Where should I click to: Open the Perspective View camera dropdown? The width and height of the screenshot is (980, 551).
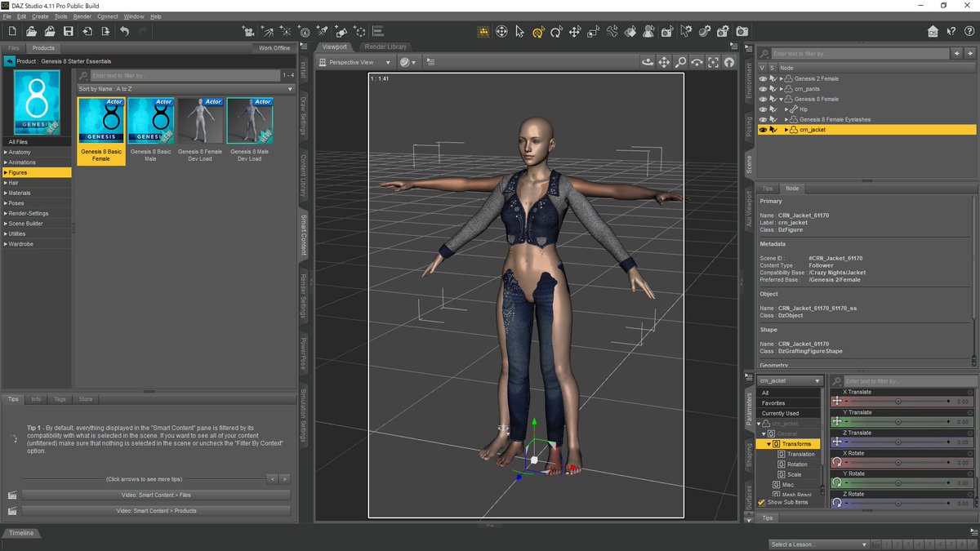tap(355, 62)
